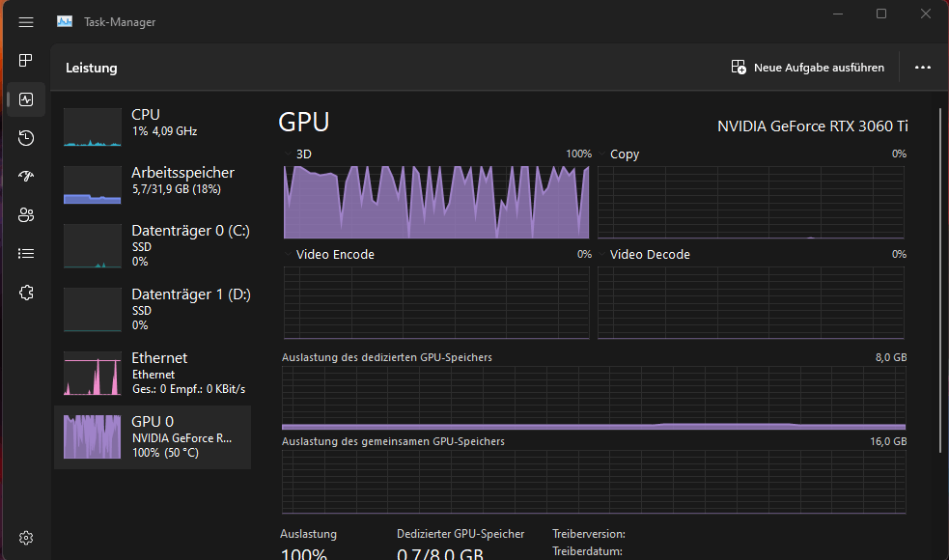Click the NVIDIA GeForce RTX 3060 Ti label

(x=812, y=126)
